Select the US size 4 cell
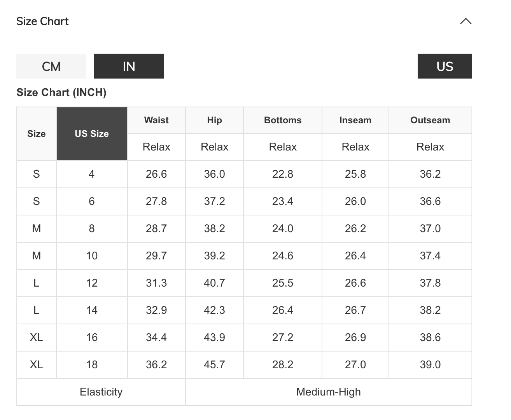The image size is (511, 420). pos(92,174)
